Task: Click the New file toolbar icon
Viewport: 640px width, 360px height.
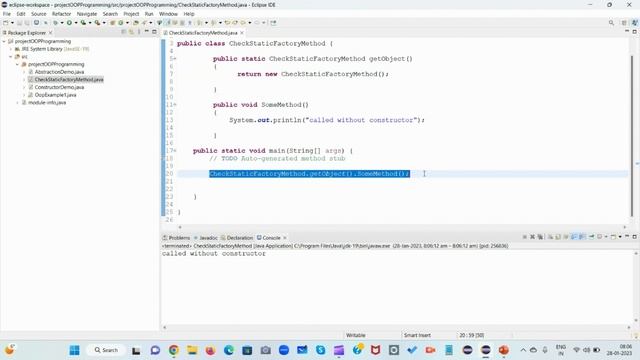Action: click(5, 23)
